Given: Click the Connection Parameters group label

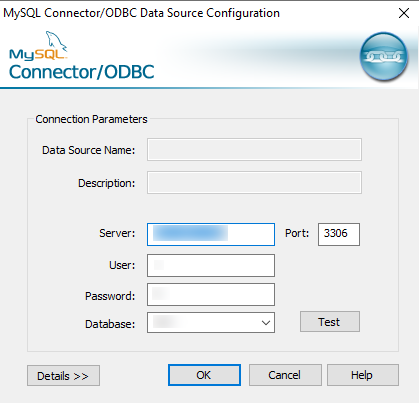Looking at the screenshot, I should [91, 119].
